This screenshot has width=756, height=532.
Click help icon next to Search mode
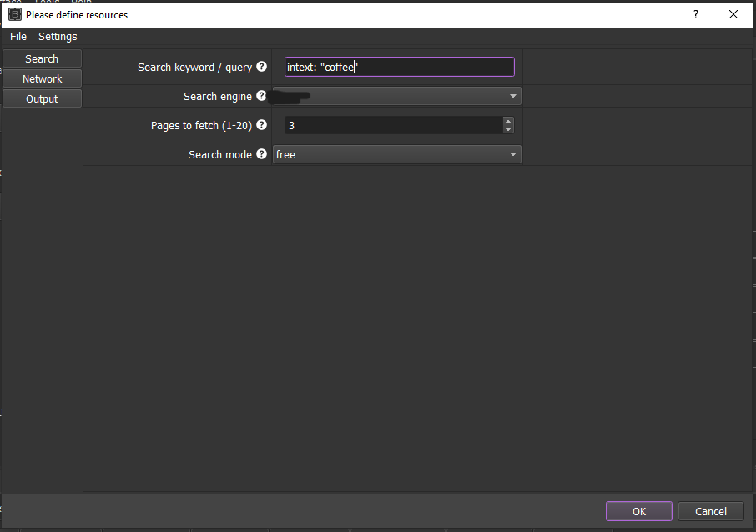click(x=261, y=154)
